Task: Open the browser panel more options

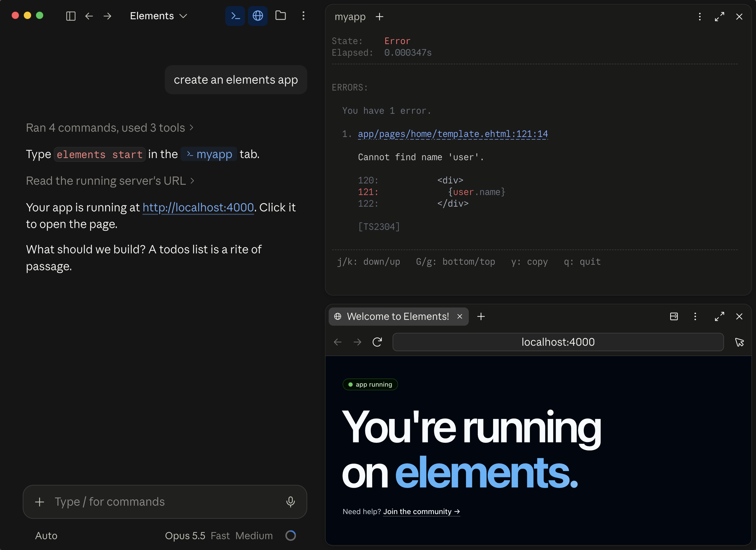Action: [x=695, y=316]
